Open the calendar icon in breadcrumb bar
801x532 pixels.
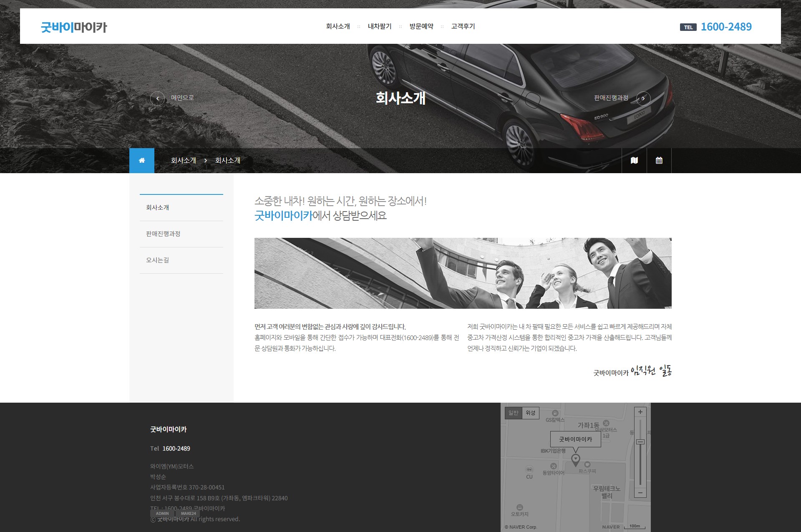point(659,160)
